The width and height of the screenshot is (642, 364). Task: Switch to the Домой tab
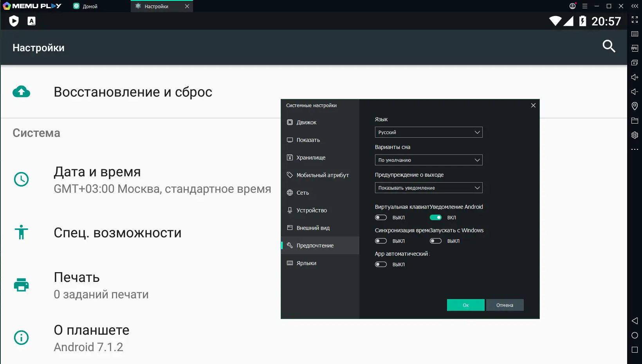pyautogui.click(x=90, y=6)
